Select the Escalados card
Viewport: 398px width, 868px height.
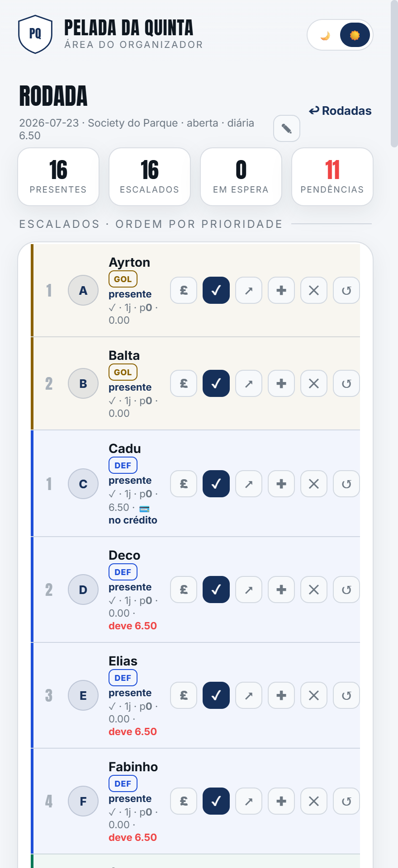pos(150,177)
